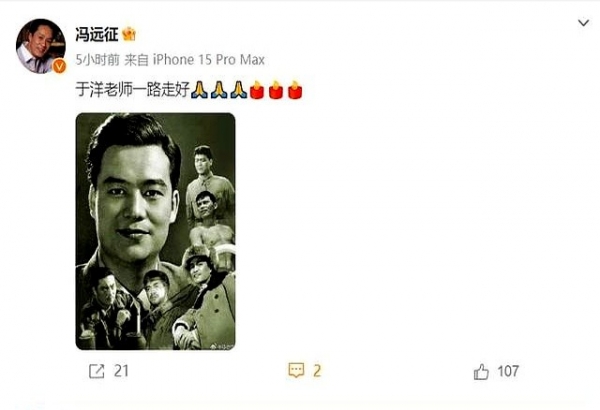Click the first red candle emoji
The width and height of the screenshot is (600, 410).
tap(257, 90)
